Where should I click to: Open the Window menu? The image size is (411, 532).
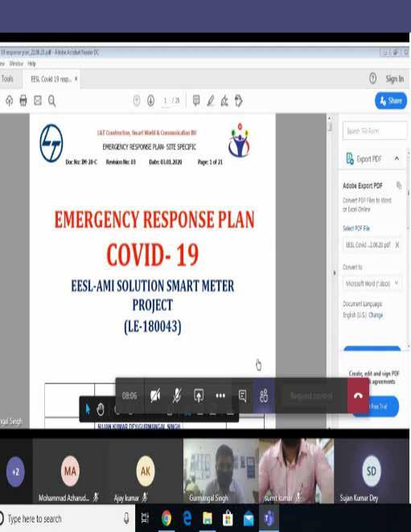point(16,63)
